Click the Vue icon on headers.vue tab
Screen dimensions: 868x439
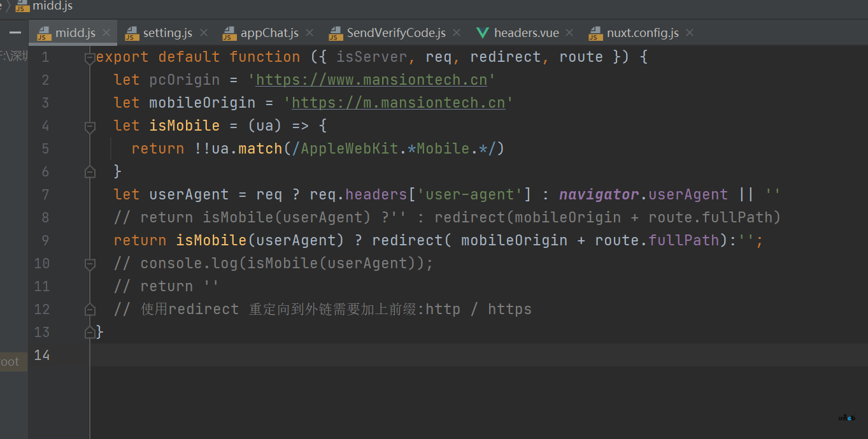(x=483, y=33)
